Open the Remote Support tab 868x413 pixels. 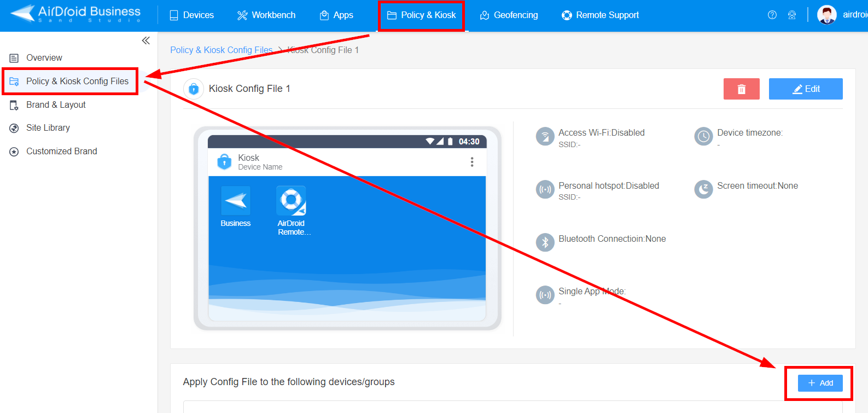(600, 15)
